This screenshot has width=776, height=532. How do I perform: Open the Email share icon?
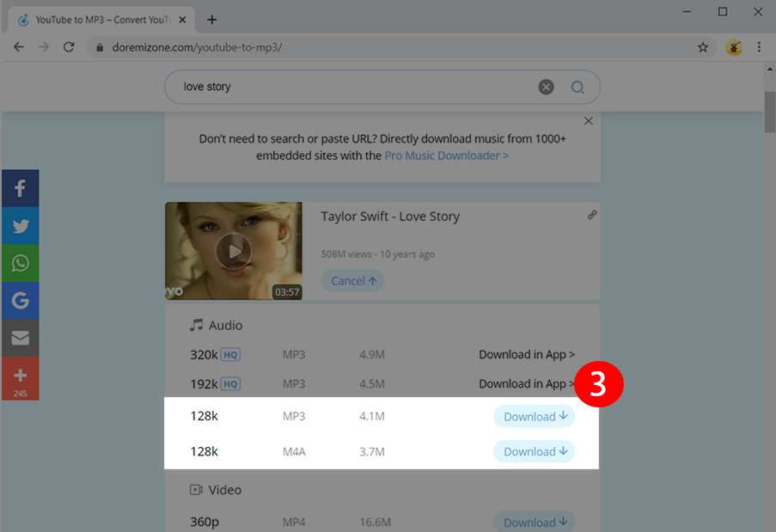[x=20, y=338]
